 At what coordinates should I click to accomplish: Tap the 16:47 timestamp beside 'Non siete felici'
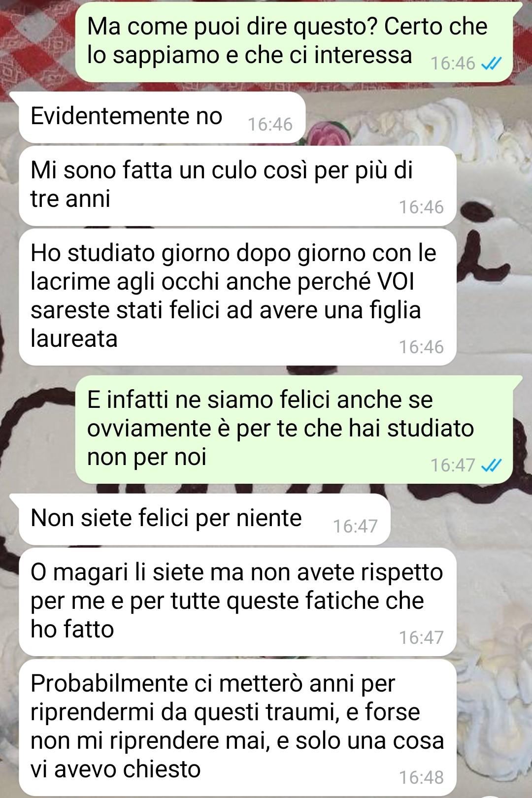355,527
